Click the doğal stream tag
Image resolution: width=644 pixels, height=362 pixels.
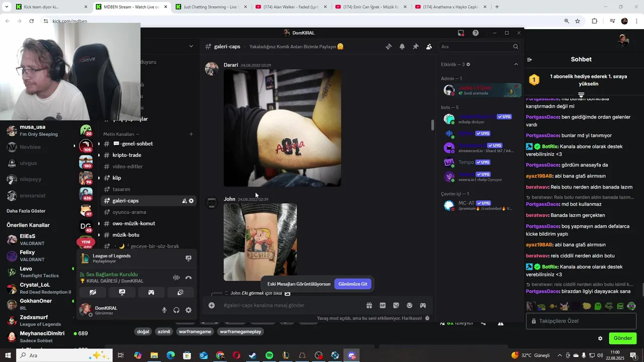point(143,332)
